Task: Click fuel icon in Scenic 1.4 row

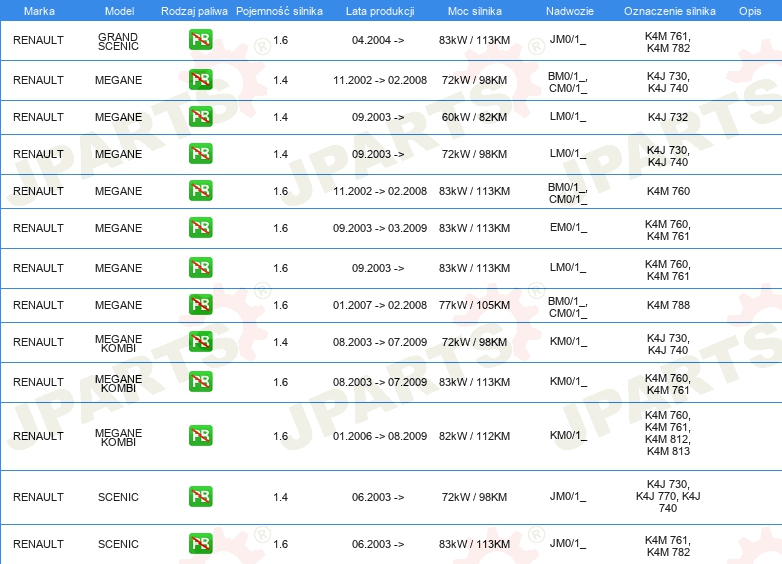Action: click(200, 497)
